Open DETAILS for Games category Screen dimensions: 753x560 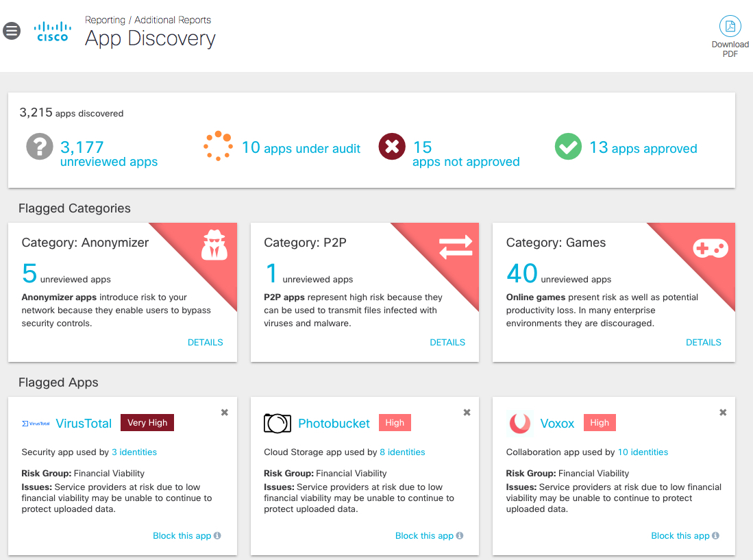(x=703, y=343)
